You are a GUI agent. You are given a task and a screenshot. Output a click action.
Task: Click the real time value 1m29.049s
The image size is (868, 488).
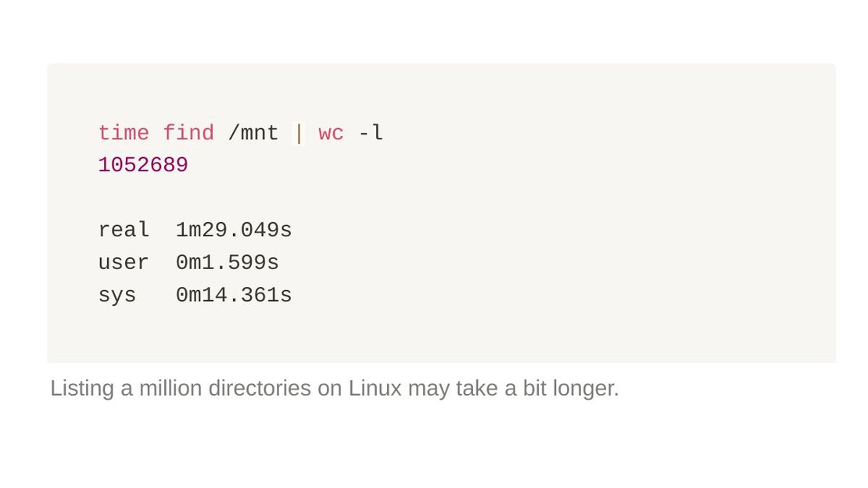point(234,230)
